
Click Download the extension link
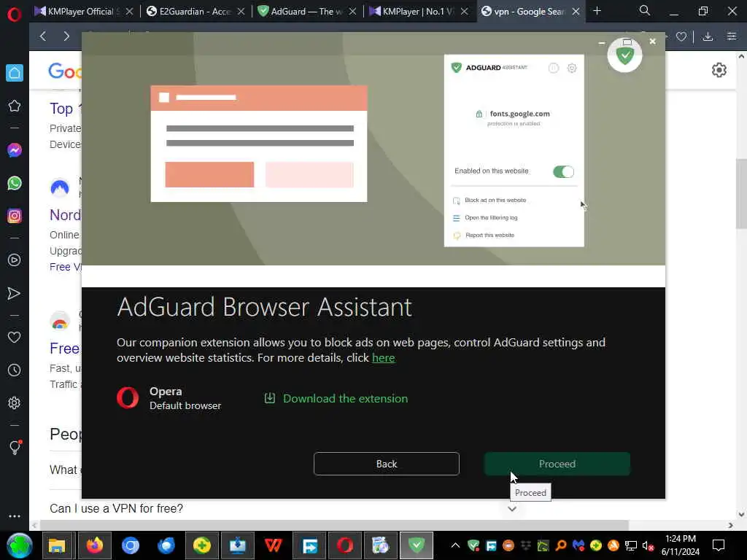[x=345, y=399]
